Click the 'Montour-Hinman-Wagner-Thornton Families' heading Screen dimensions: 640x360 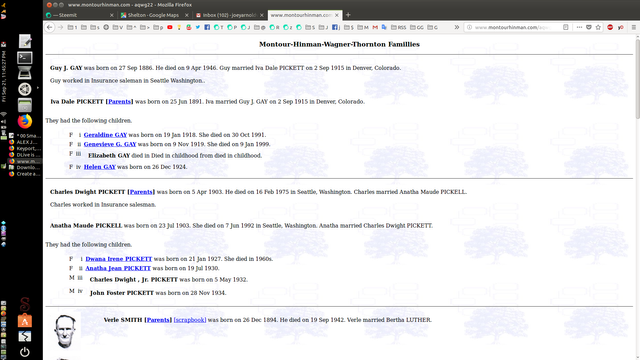tap(339, 44)
